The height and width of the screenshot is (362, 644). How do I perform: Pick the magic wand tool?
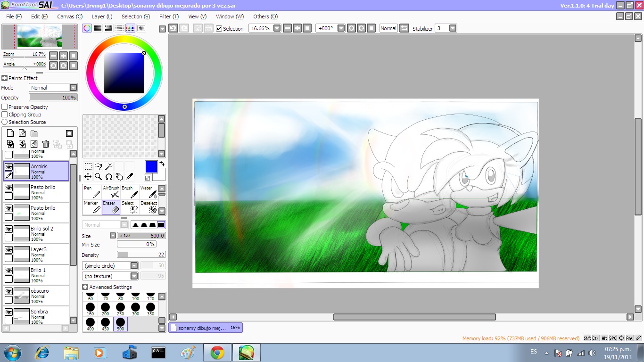[109, 166]
